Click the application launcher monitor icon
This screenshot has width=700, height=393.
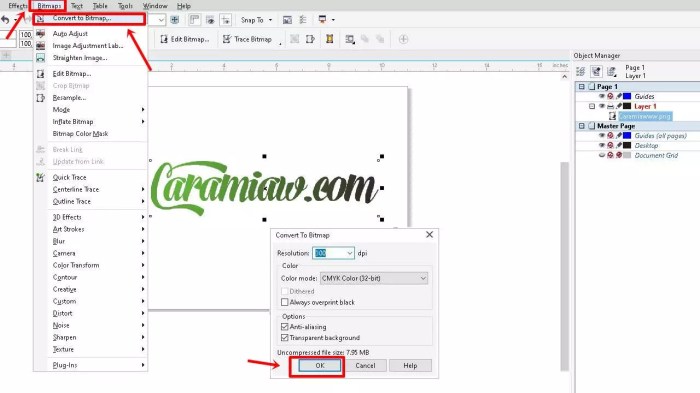[x=322, y=20]
